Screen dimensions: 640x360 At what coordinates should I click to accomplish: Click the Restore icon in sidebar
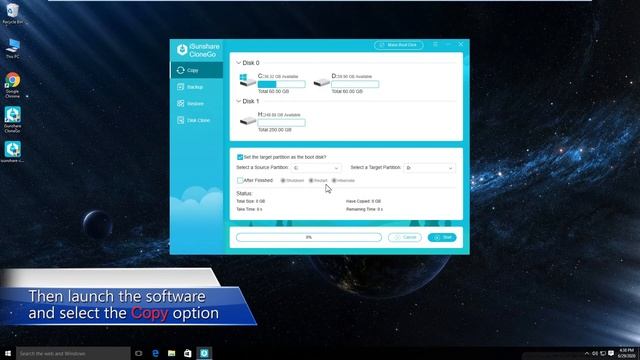pyautogui.click(x=181, y=104)
